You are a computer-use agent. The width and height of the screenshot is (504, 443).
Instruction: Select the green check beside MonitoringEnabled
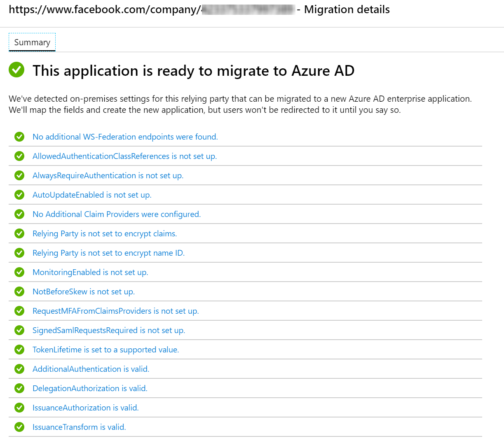point(19,272)
